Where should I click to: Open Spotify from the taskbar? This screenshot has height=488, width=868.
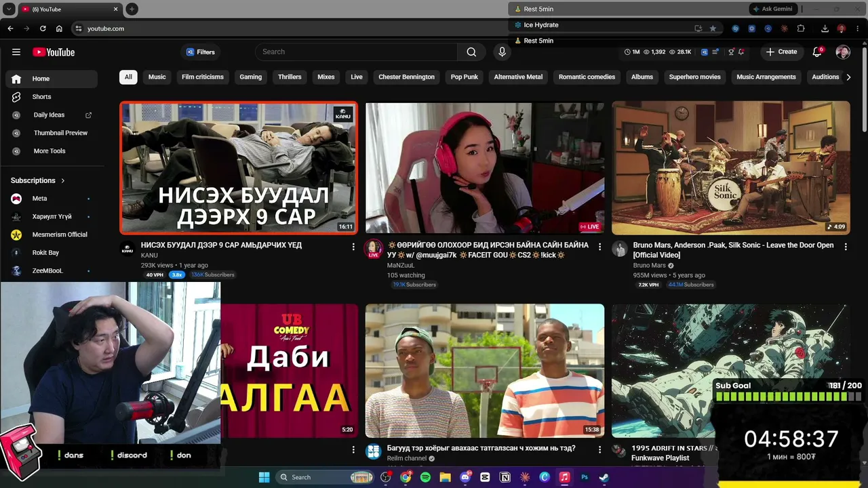click(x=425, y=477)
